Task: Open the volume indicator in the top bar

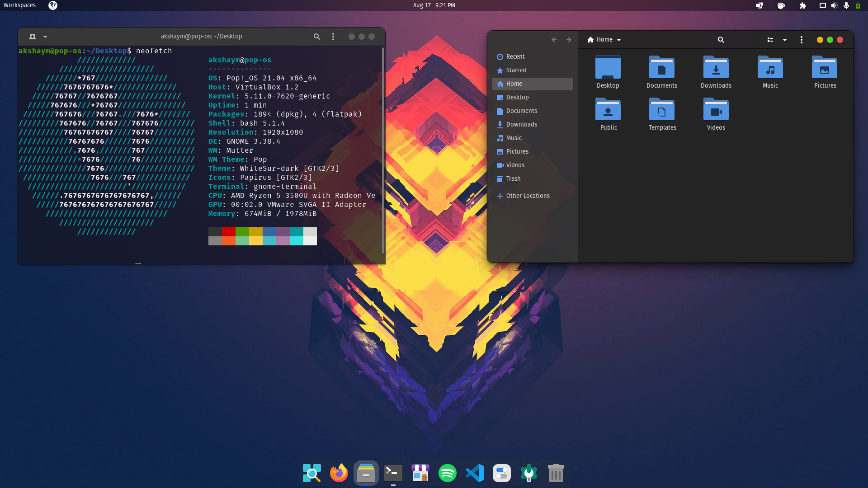Action: click(834, 5)
